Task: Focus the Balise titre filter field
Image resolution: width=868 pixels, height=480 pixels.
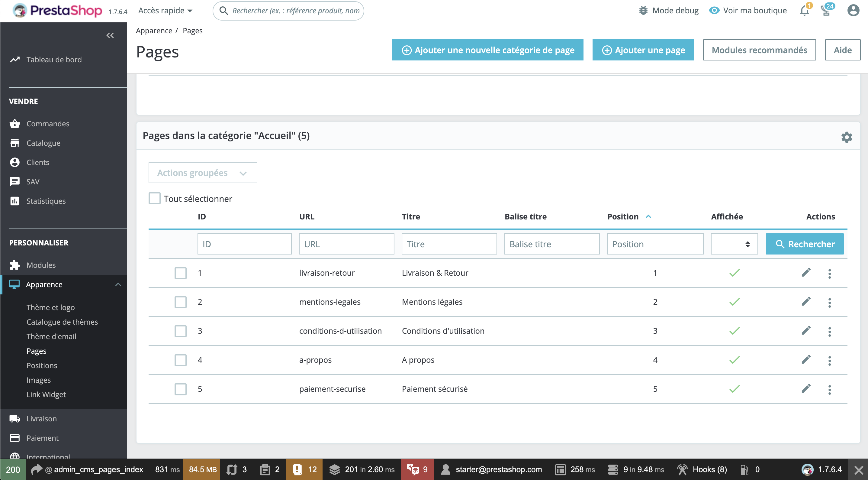Action: click(x=552, y=244)
